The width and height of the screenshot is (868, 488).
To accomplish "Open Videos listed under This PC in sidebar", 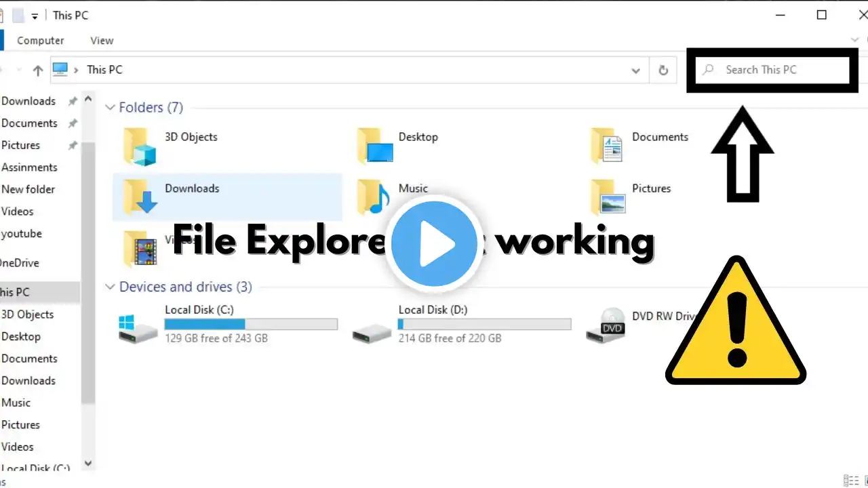I will point(17,447).
